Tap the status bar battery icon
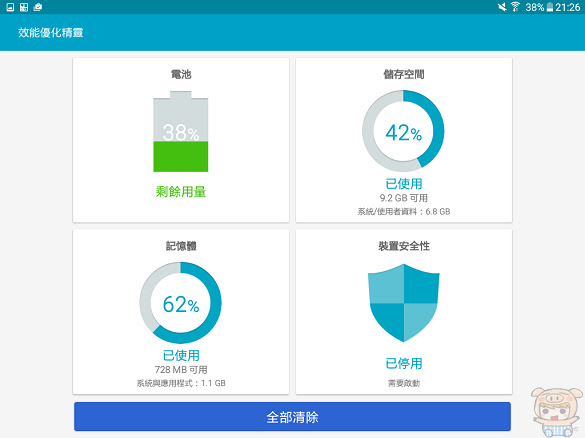Screen dimensions: 585x438 (550, 7)
